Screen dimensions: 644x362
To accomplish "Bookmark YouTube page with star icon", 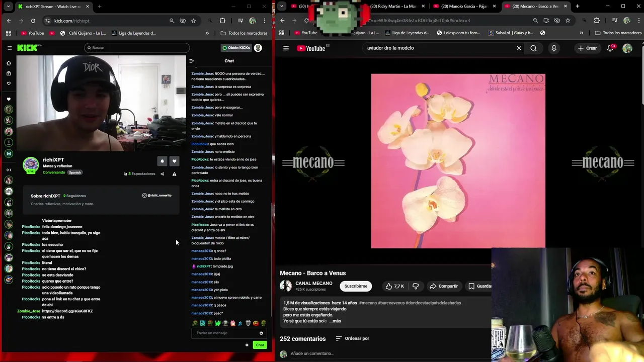I will (x=568, y=21).
